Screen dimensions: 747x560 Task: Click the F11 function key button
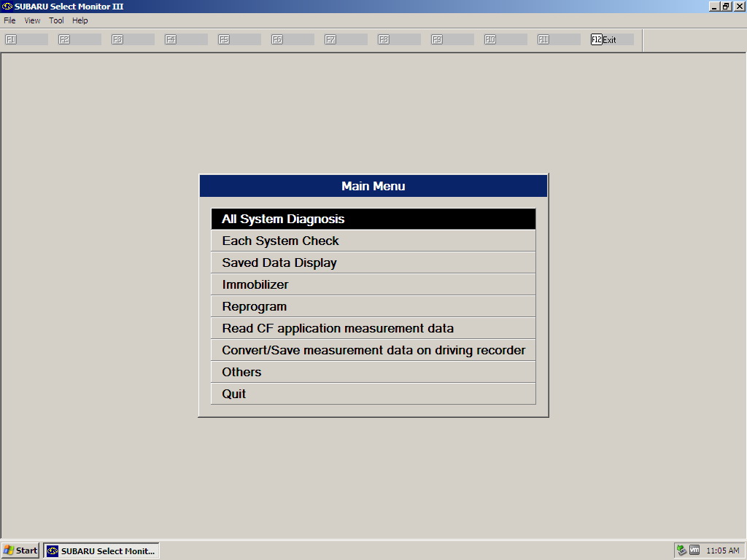[560, 39]
